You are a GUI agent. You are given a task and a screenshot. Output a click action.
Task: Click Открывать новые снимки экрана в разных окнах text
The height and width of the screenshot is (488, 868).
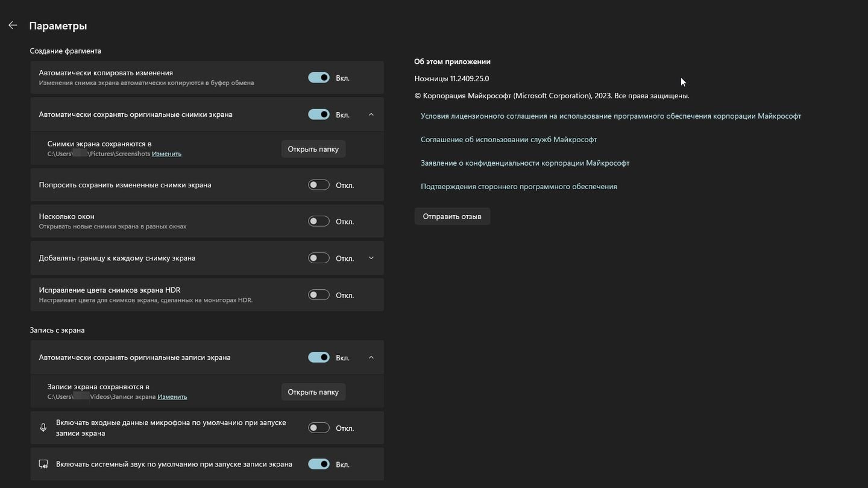coord(113,227)
